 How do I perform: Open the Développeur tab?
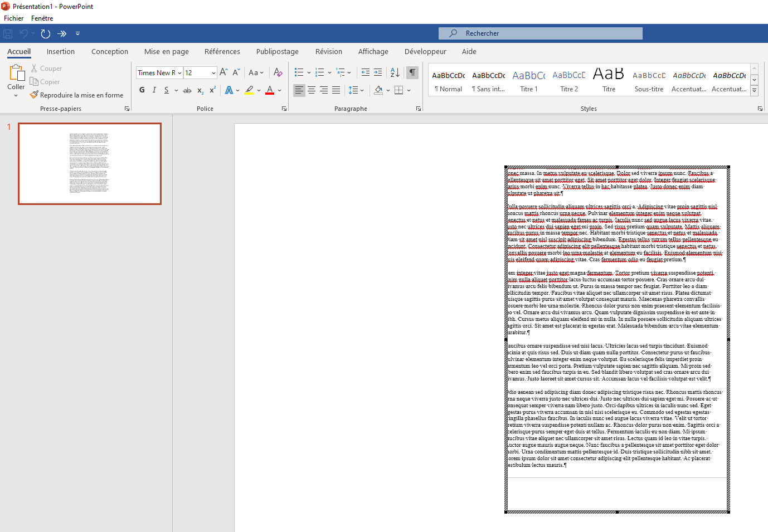coord(425,51)
